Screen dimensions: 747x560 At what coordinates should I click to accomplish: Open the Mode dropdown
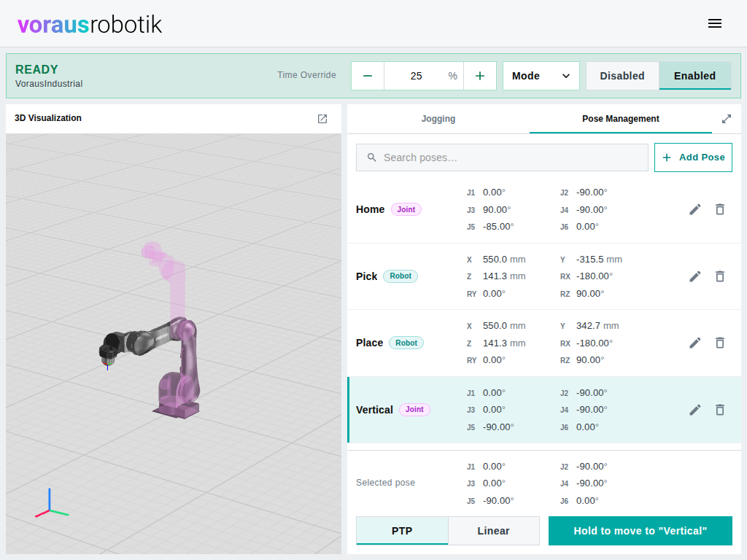pyautogui.click(x=541, y=76)
